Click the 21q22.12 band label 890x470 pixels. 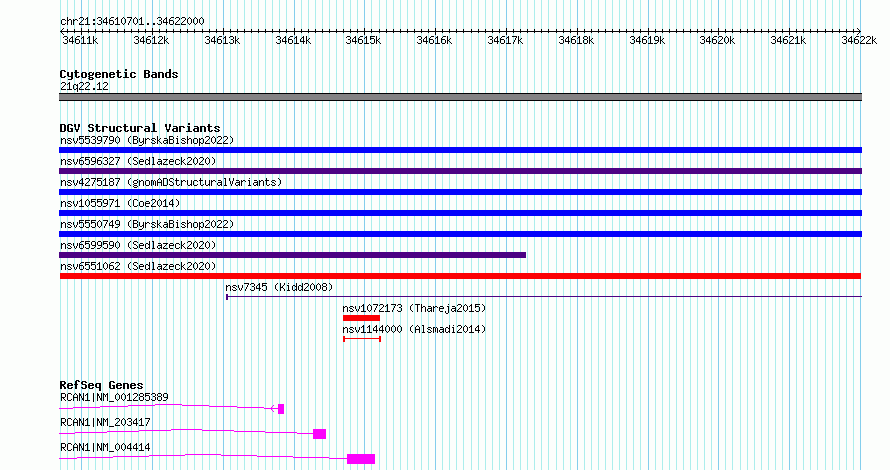(x=84, y=86)
